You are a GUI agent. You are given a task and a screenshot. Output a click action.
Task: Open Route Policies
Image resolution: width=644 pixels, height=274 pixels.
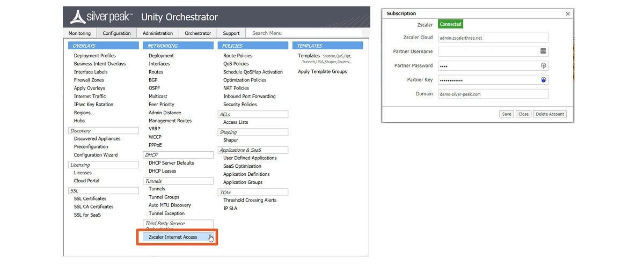click(238, 56)
